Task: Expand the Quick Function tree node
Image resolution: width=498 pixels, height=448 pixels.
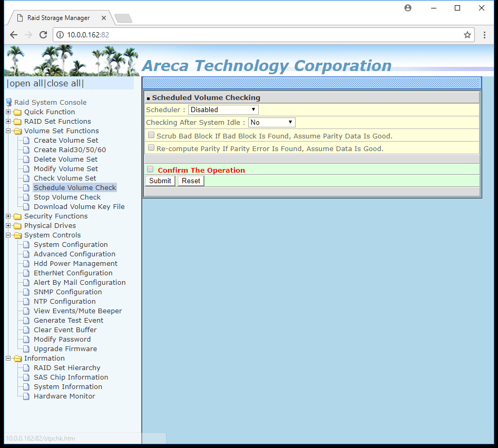Action: tap(8, 112)
